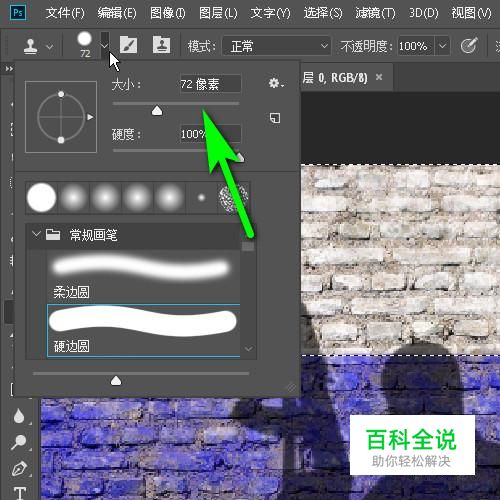
Task: Click the brush list scroll down arrow
Action: tap(248, 349)
